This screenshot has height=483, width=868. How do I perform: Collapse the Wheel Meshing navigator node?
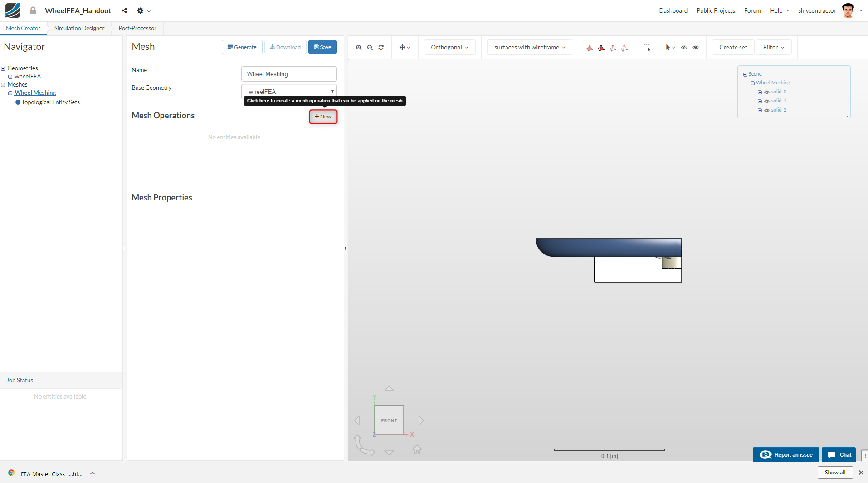click(x=10, y=93)
